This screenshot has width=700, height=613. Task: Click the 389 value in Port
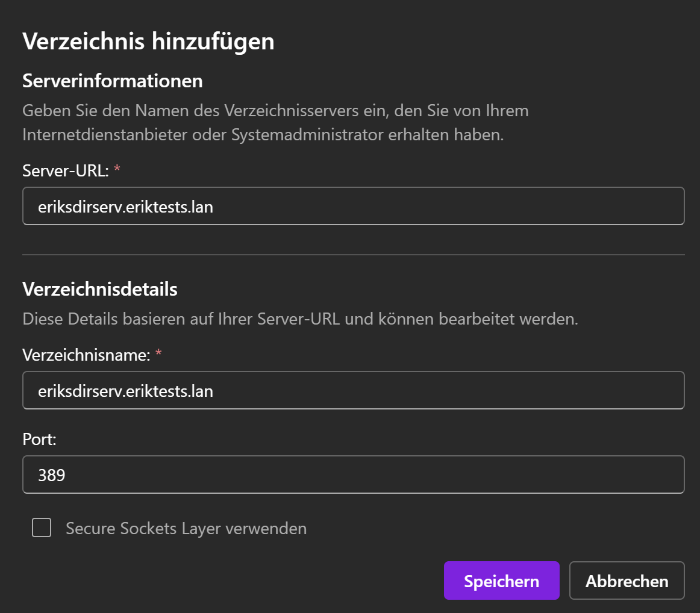coord(52,475)
